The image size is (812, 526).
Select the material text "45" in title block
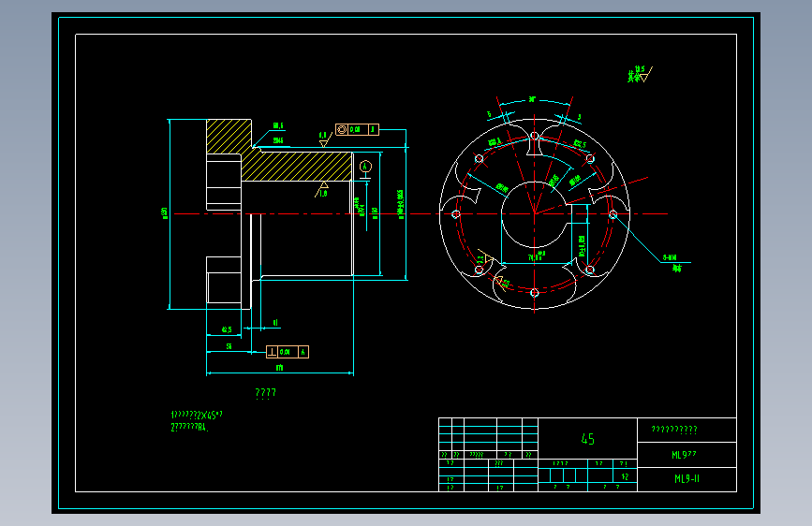[x=588, y=439]
